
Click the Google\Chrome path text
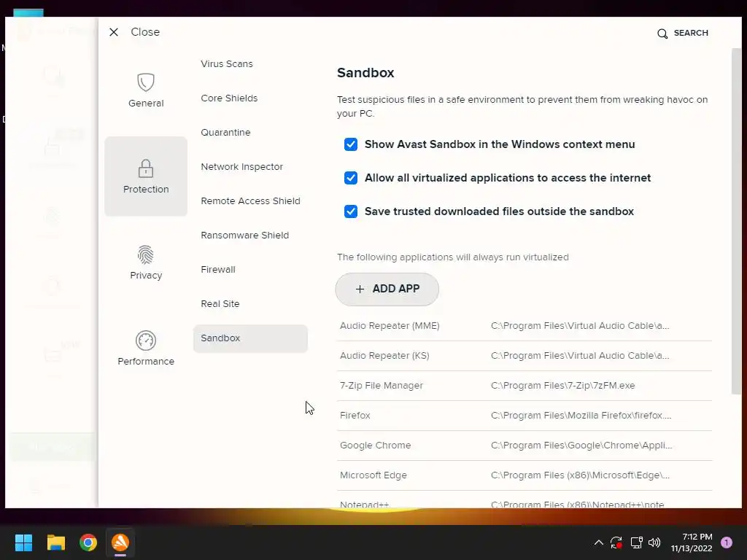(x=581, y=446)
